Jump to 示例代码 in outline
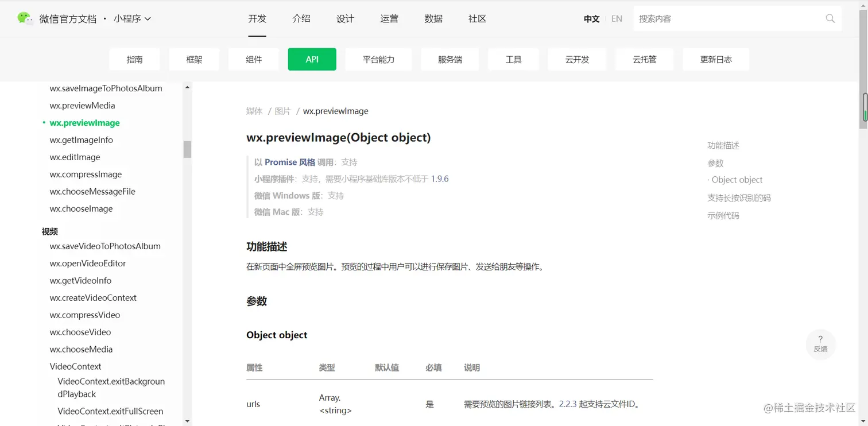The width and height of the screenshot is (868, 426). click(x=723, y=216)
